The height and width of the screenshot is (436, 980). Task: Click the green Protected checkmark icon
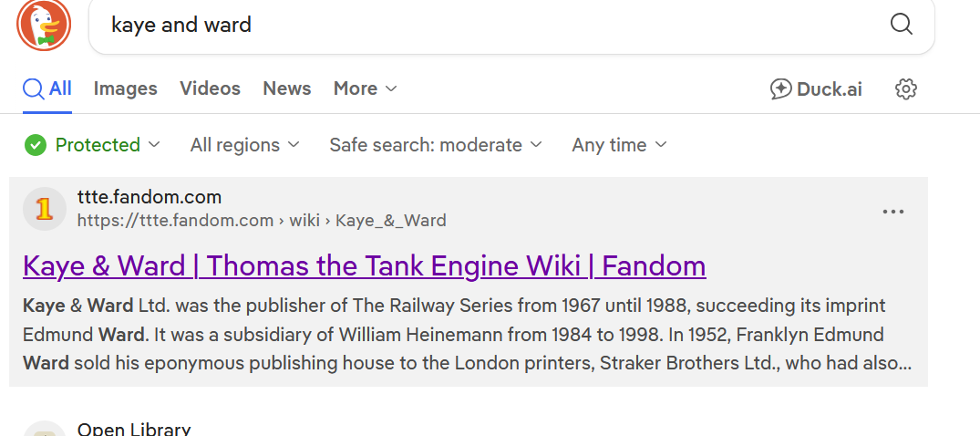click(x=36, y=145)
